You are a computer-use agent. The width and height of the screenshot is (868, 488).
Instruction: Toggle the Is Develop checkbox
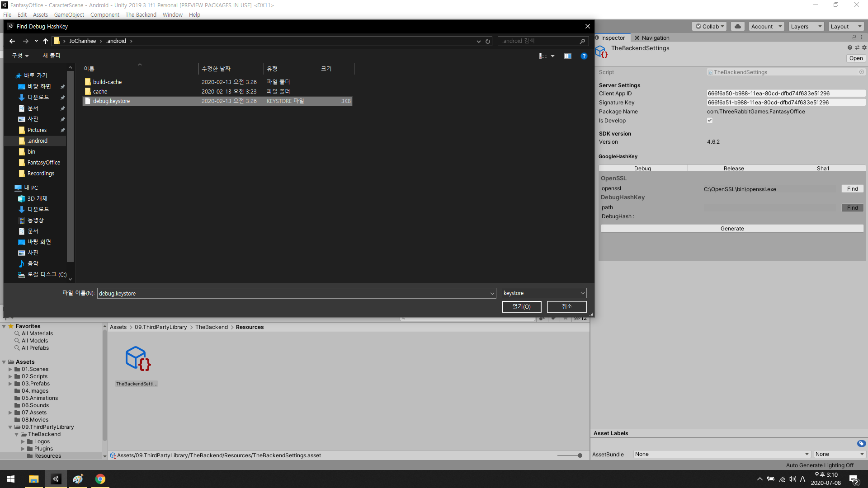pos(710,121)
